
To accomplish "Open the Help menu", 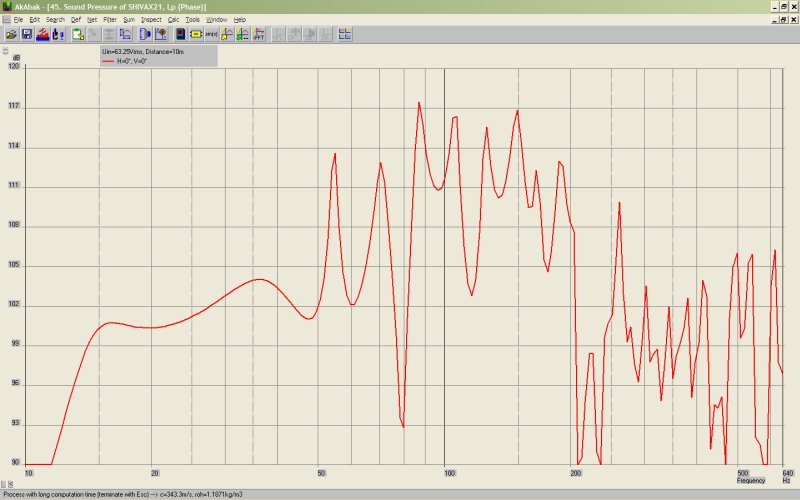I will point(240,19).
